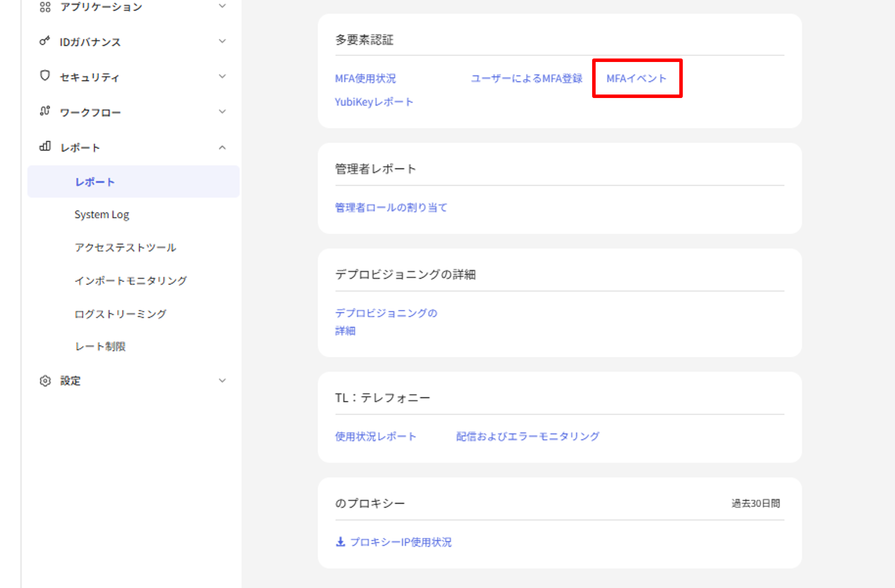Collapse the レポート section chevron
Image resolution: width=895 pixels, height=588 pixels.
tap(222, 148)
